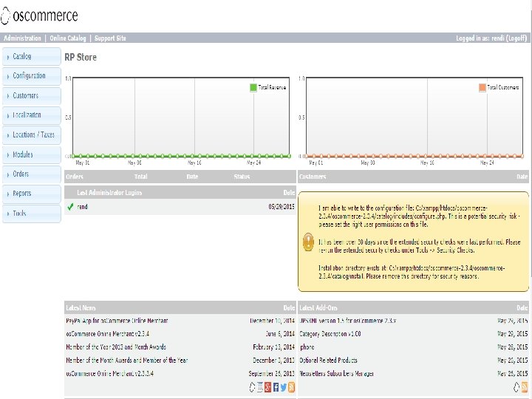Click the osCommerce logo in the header
The width and height of the screenshot is (532, 399).
tap(39, 16)
